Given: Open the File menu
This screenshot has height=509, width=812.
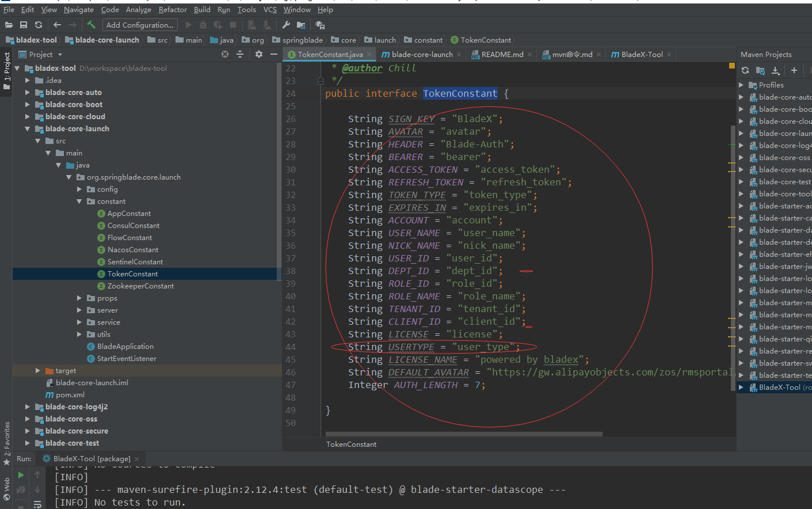Looking at the screenshot, I should tap(9, 9).
